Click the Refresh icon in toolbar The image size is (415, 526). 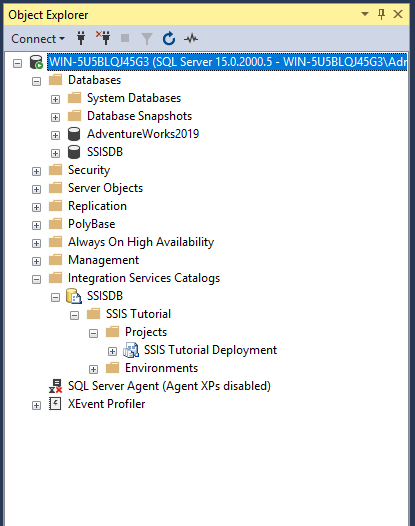tap(169, 38)
